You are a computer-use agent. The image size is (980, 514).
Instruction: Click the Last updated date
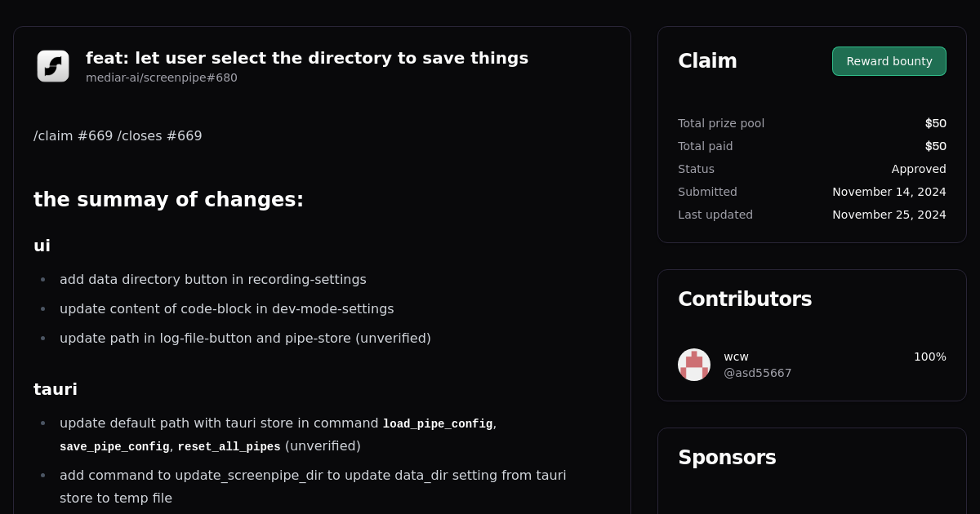pos(889,215)
